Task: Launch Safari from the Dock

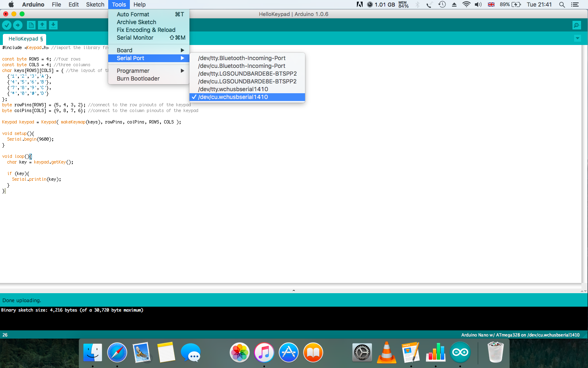Action: coord(117,352)
